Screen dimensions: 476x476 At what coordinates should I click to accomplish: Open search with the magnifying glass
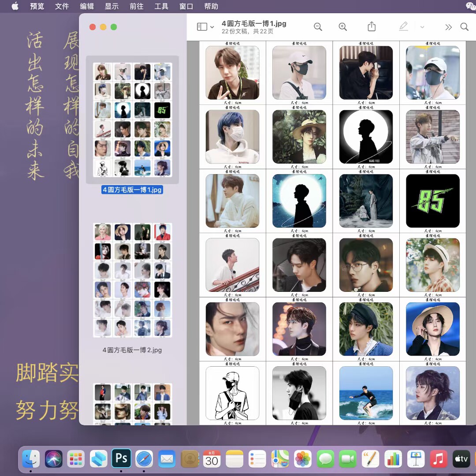click(465, 27)
